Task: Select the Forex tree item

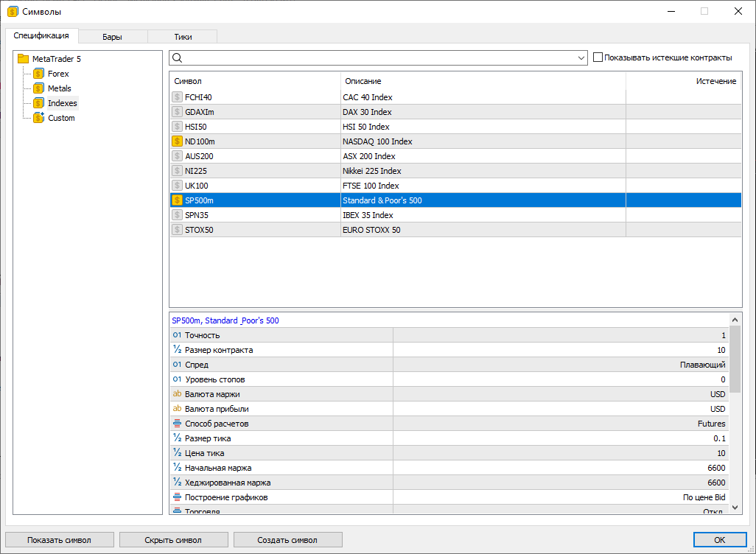Action: point(58,74)
